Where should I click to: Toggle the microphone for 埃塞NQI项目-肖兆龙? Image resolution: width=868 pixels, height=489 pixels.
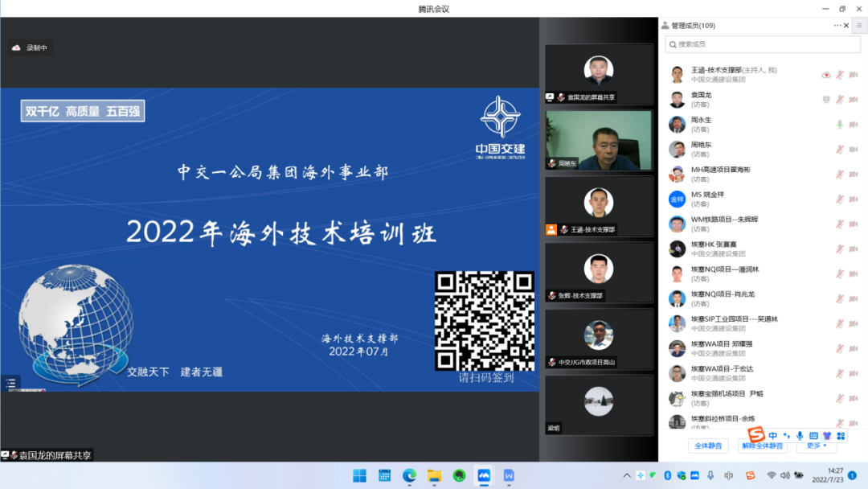pos(840,299)
